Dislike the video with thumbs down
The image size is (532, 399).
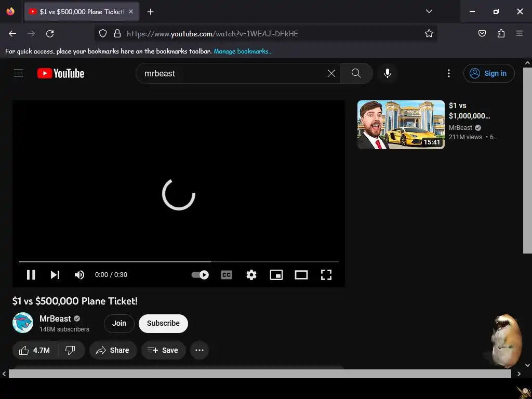coord(70,350)
